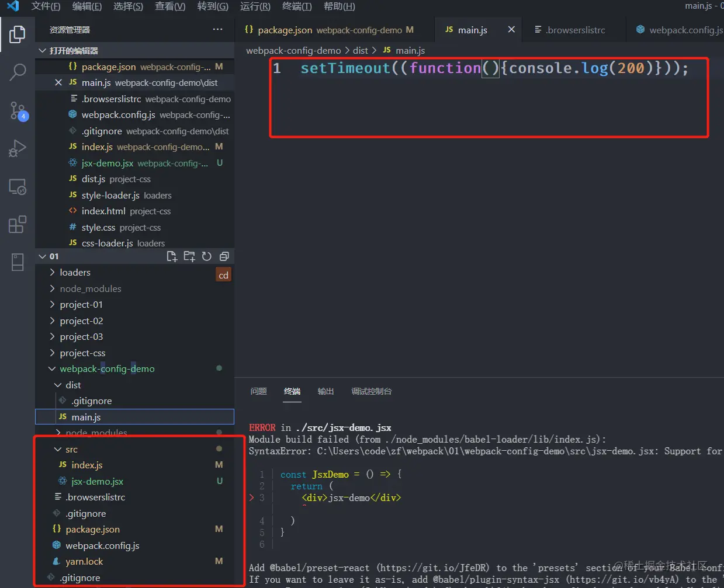
Task: Create a new file in folder 01
Action: [172, 256]
